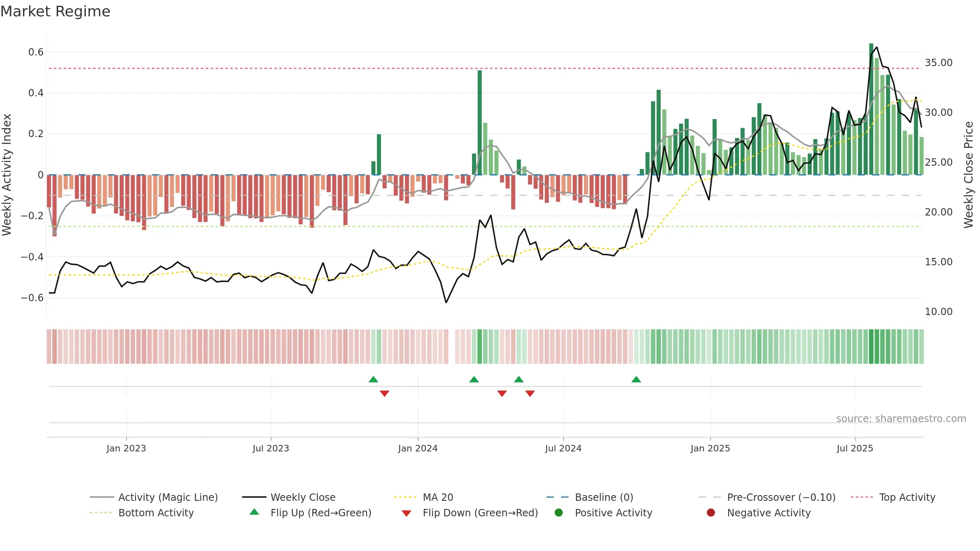This screenshot has width=980, height=551.
Task: Toggle Pre-Crossover (−0.10) legend entry
Action: (x=767, y=497)
